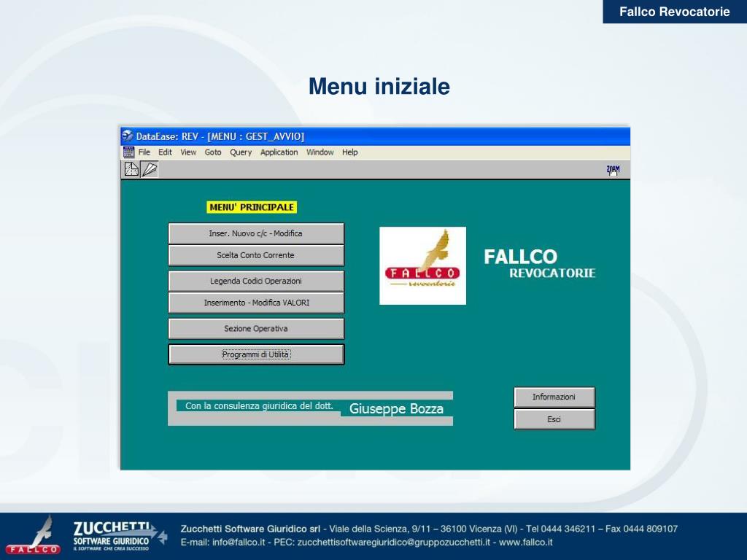The height and width of the screenshot is (560, 747).
Task: Click the Inser. Nuovo c/c - Modifica button
Action: coord(256,233)
